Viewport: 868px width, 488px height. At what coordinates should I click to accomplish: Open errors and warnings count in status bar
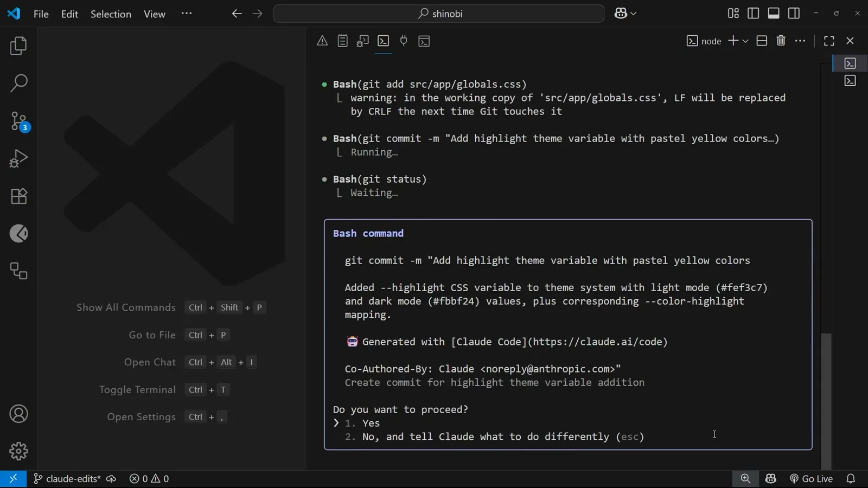point(149,479)
